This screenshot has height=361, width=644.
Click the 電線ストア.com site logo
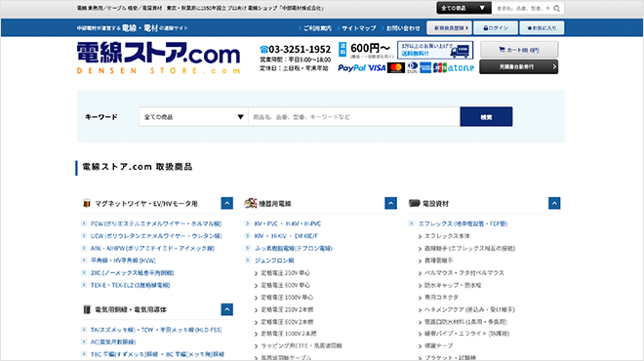point(158,58)
